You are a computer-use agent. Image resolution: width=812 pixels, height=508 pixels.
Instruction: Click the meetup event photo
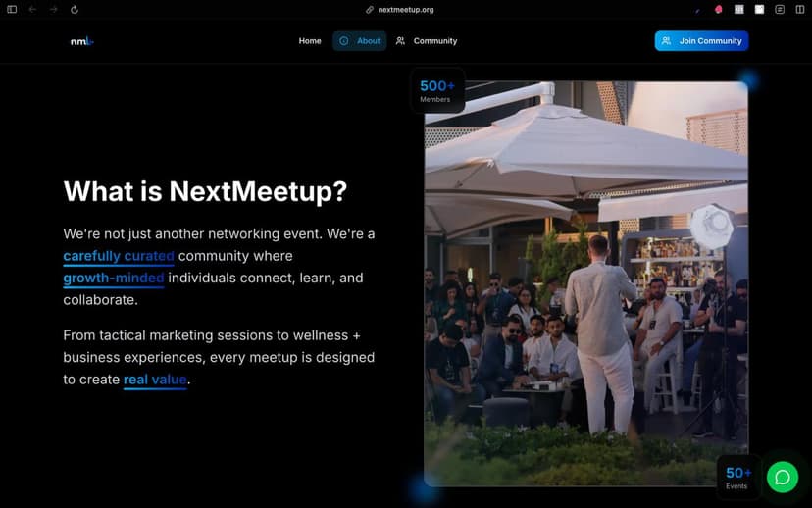coord(585,283)
